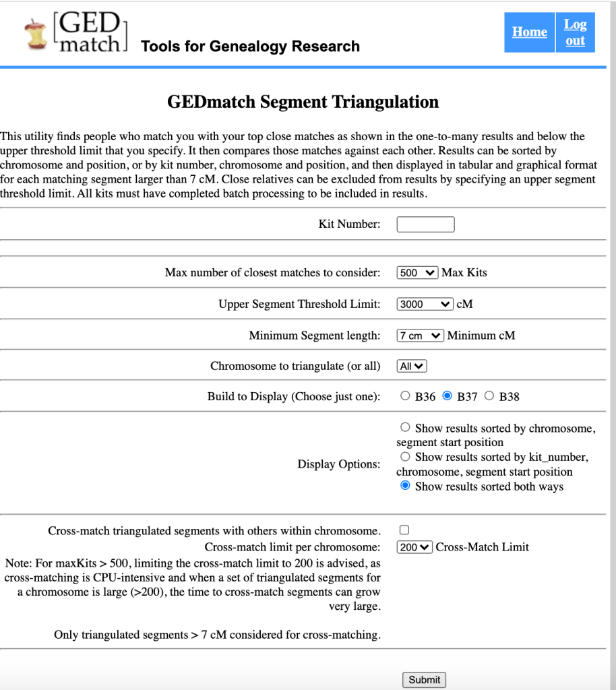The height and width of the screenshot is (690, 616).
Task: Select sort by chromosome, segment start position
Action: tap(405, 427)
